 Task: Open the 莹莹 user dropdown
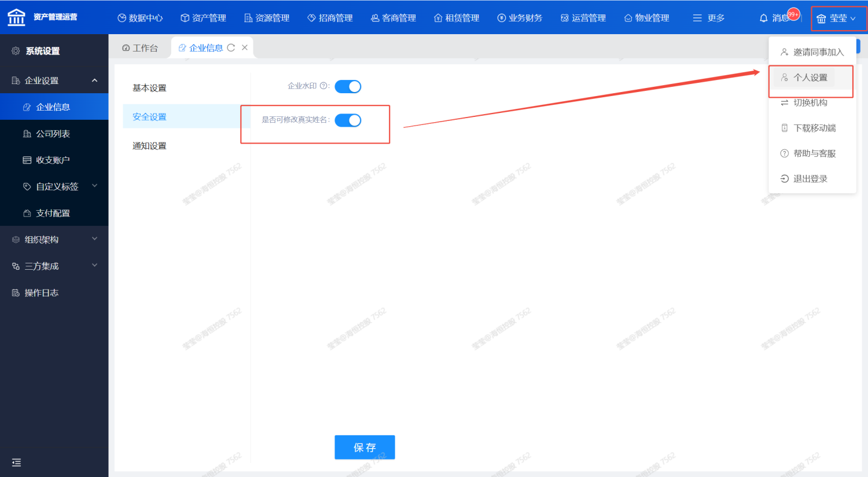(837, 19)
